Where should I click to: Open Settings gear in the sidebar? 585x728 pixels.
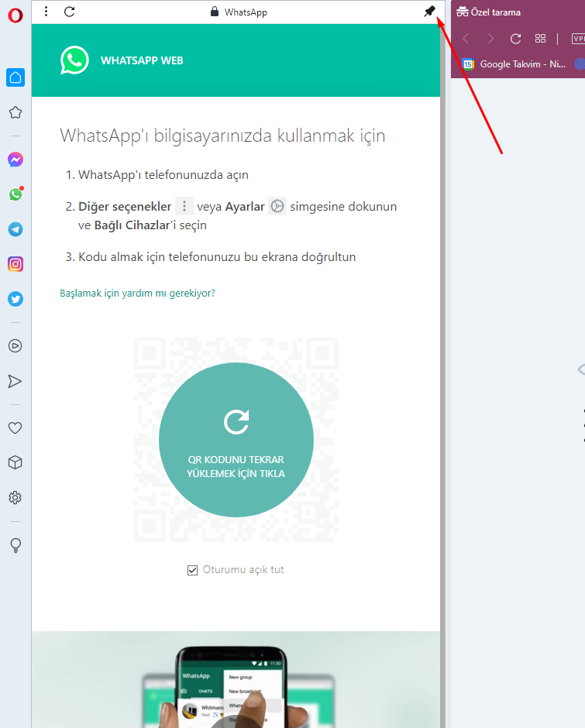[15, 498]
